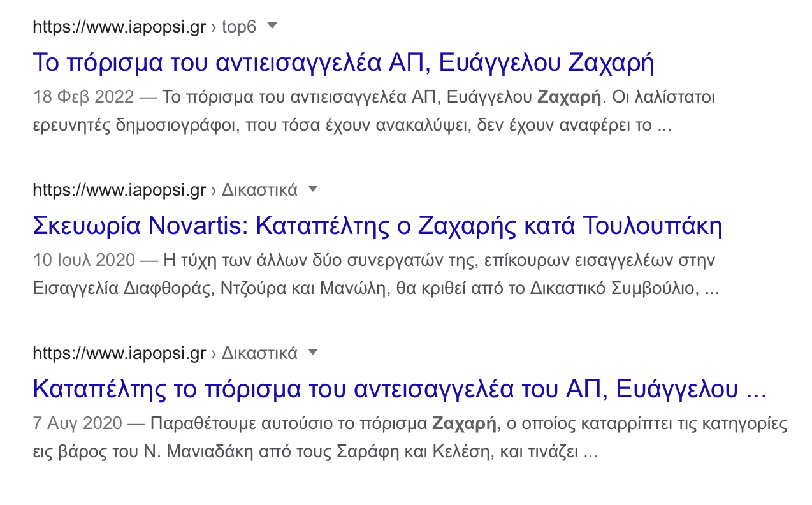Click the Δικαστικά breadcrumb of the last result
Viewport: 812px width, 505px height.
pyautogui.click(x=259, y=353)
